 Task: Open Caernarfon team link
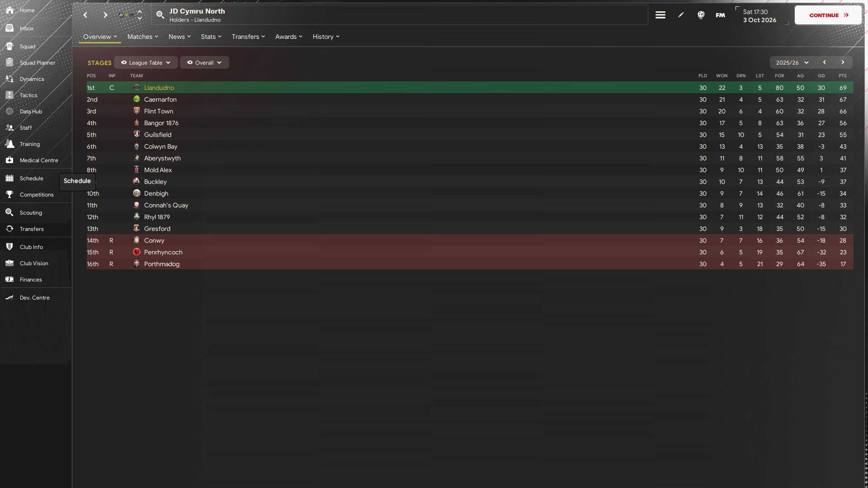[x=160, y=99]
